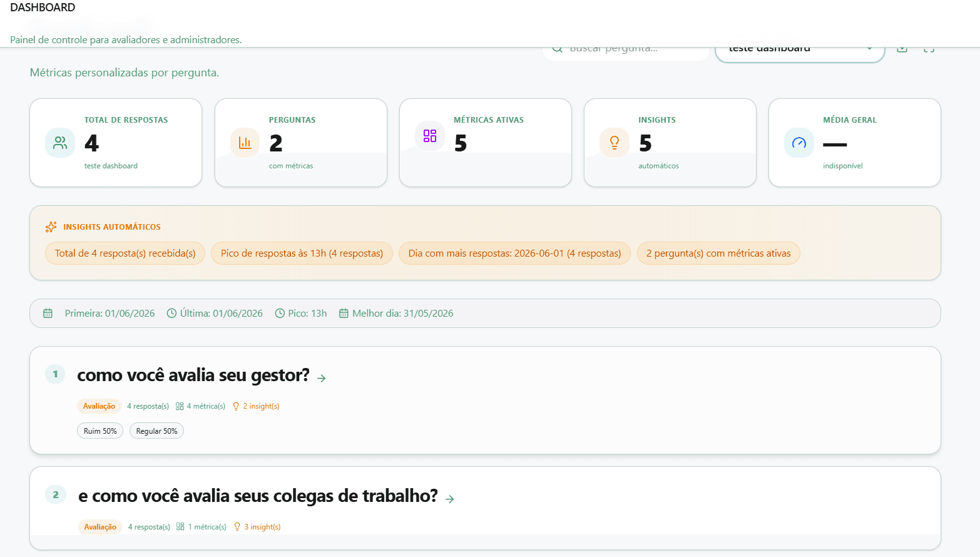
Task: Click '3 insight(s)' under the colegas question
Action: pos(262,527)
